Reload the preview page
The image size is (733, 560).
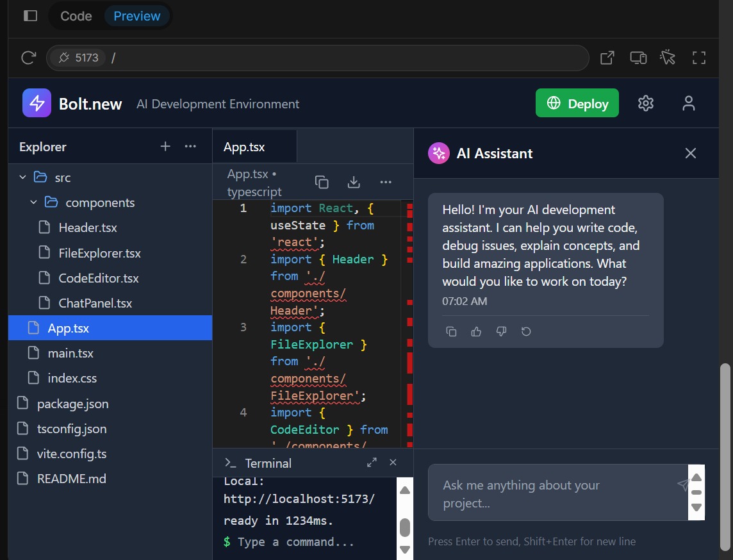(x=29, y=58)
